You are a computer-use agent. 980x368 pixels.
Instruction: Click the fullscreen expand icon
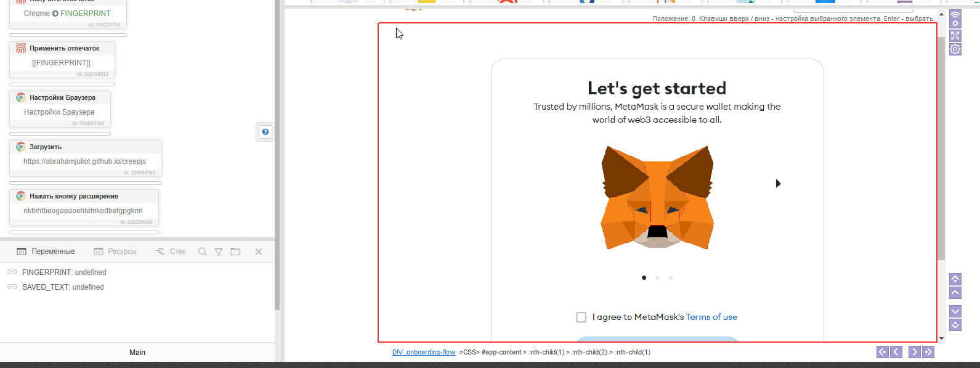pyautogui.click(x=955, y=36)
